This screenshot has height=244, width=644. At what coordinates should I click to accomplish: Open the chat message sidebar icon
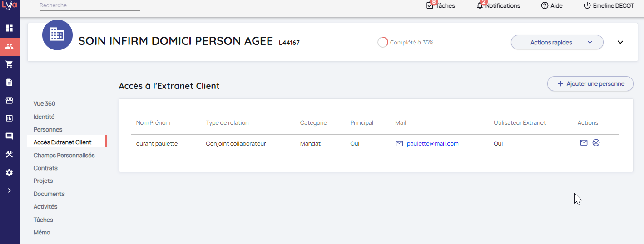tap(9, 136)
